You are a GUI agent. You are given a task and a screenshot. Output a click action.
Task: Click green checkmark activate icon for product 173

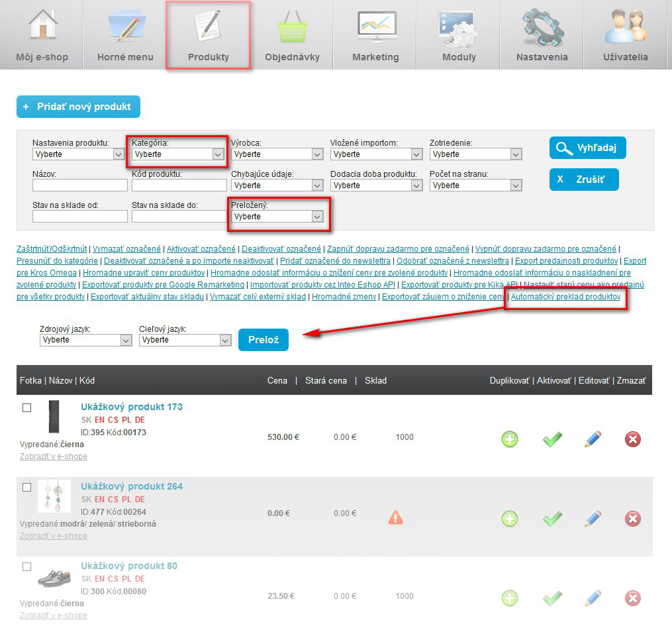552,439
